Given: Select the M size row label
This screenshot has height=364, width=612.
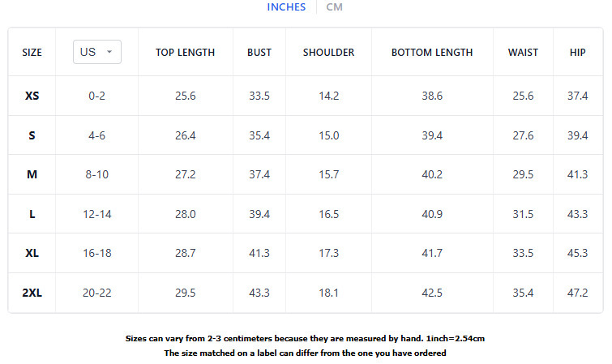Looking at the screenshot, I should pyautogui.click(x=32, y=174).
